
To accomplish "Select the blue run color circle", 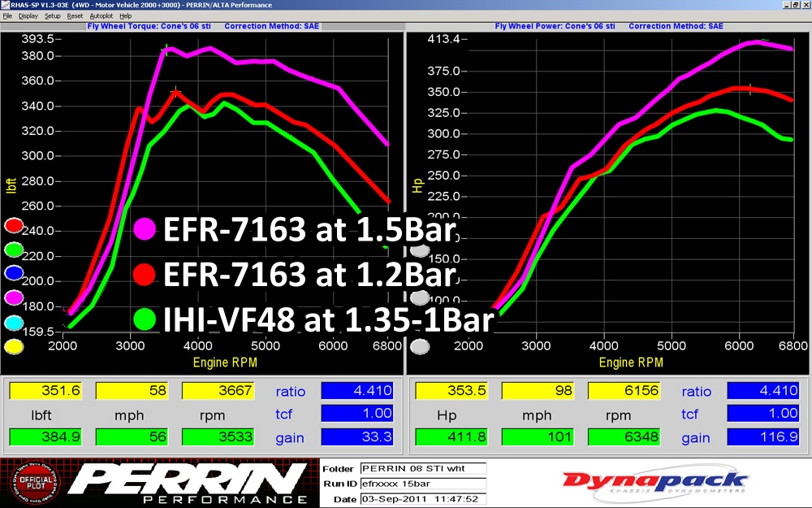I will pos(14,273).
